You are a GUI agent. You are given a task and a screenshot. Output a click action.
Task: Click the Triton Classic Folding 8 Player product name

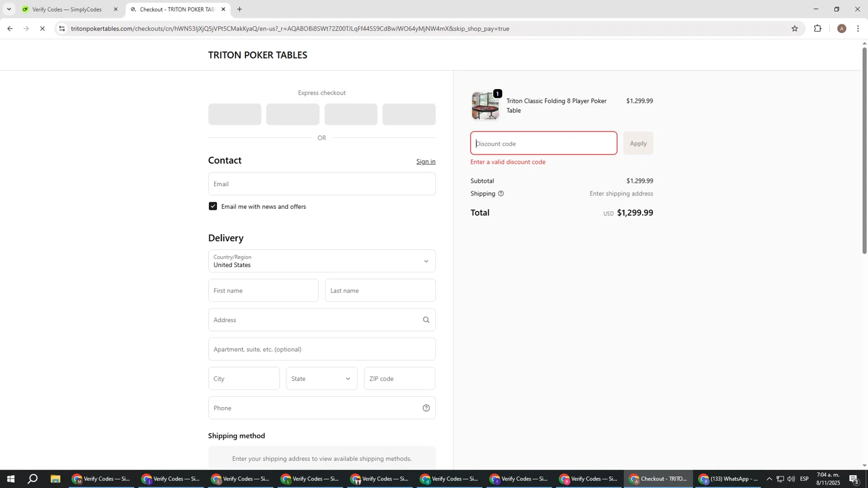pyautogui.click(x=556, y=105)
